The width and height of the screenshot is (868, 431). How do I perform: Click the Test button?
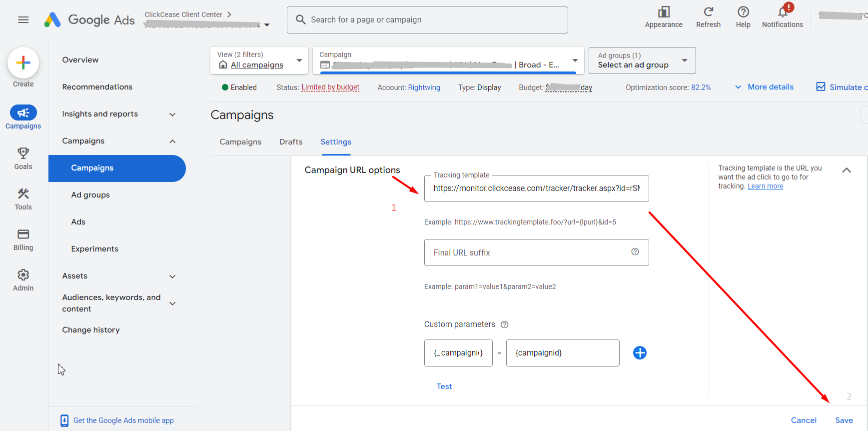(444, 386)
